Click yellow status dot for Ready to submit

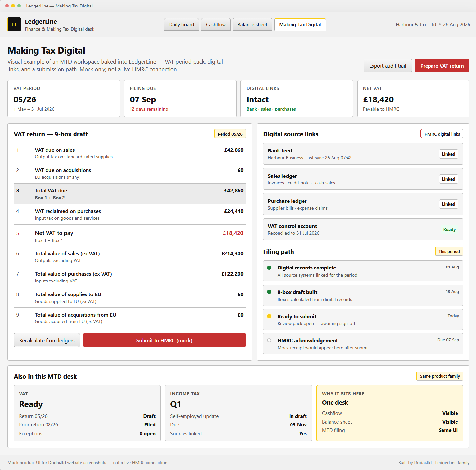pos(269,316)
